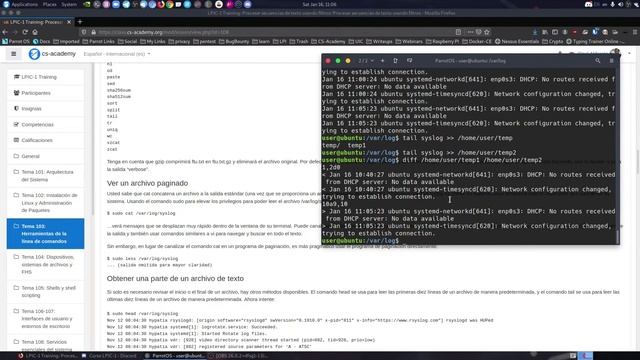Image resolution: width=640 pixels, height=360 pixels.
Task: Open Tema 102: Instalación de Linux
Action: (45, 202)
